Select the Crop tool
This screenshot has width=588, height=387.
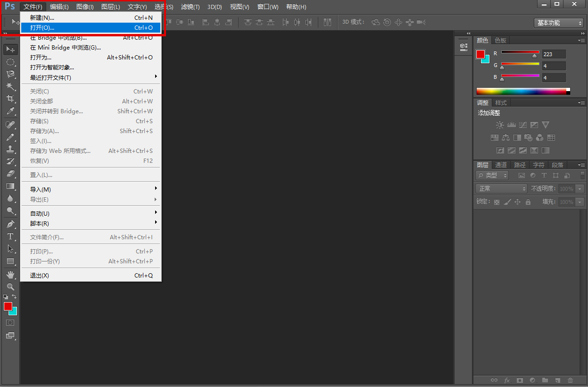point(10,99)
